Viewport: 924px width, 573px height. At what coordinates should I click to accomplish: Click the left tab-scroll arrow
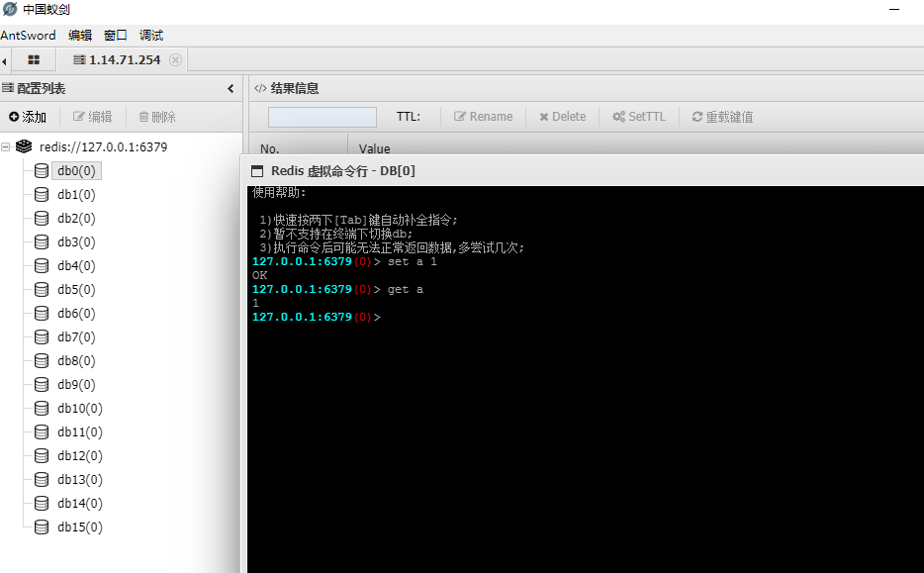pos(4,60)
